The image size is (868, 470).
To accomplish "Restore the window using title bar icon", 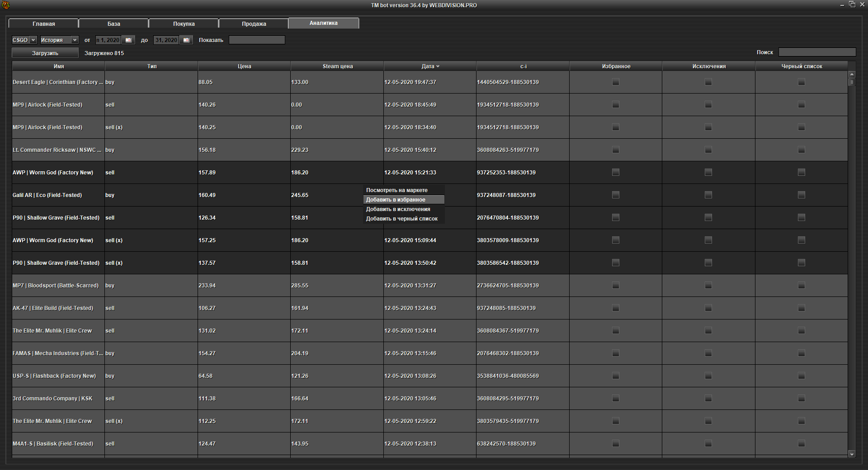I will coord(852,5).
